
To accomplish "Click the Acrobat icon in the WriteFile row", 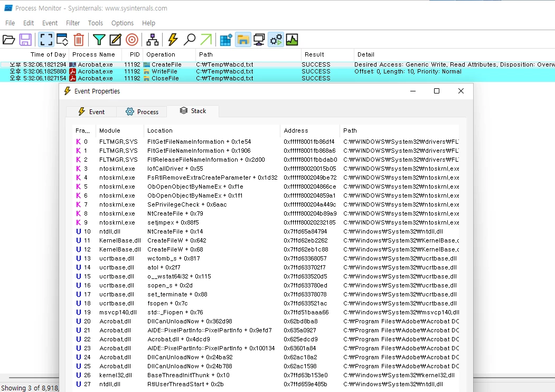I will [x=72, y=71].
